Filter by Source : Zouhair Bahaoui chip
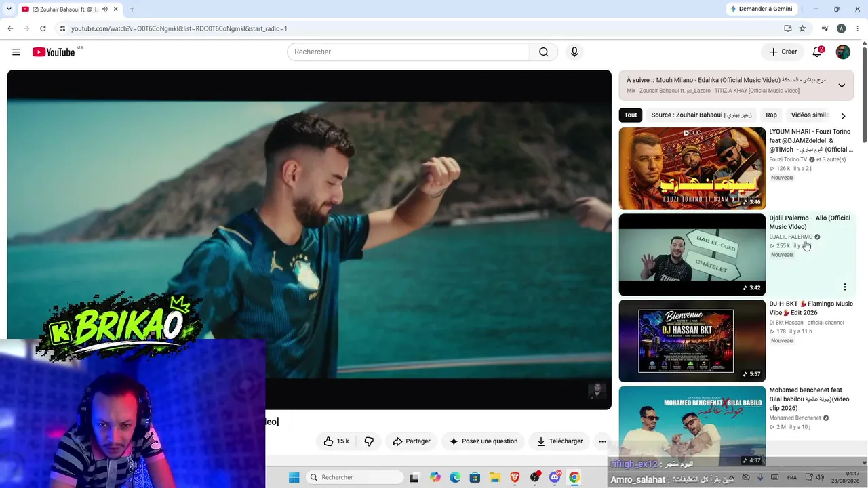 pos(701,115)
